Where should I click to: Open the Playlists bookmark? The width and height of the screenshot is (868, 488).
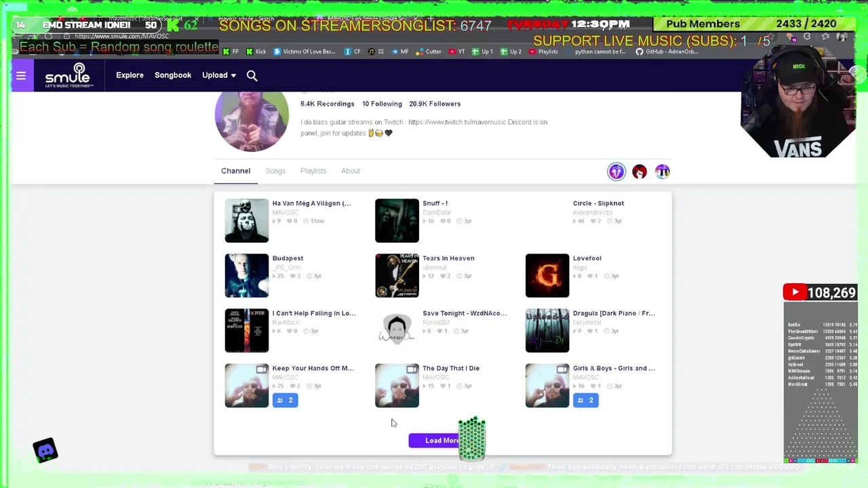click(543, 52)
